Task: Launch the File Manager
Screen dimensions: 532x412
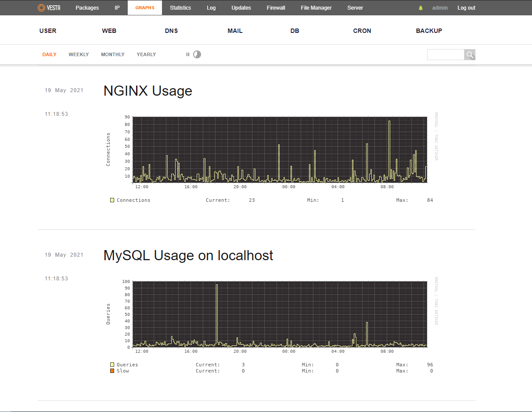Action: pos(316,8)
